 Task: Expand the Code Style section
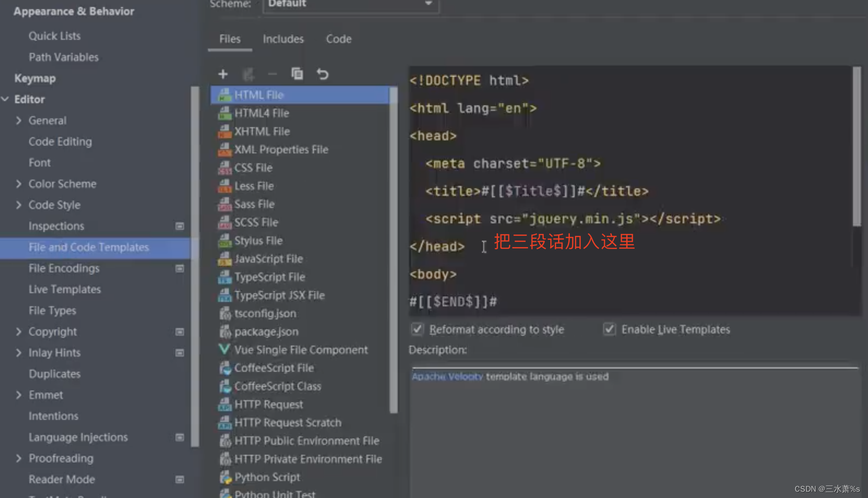pyautogui.click(x=18, y=205)
